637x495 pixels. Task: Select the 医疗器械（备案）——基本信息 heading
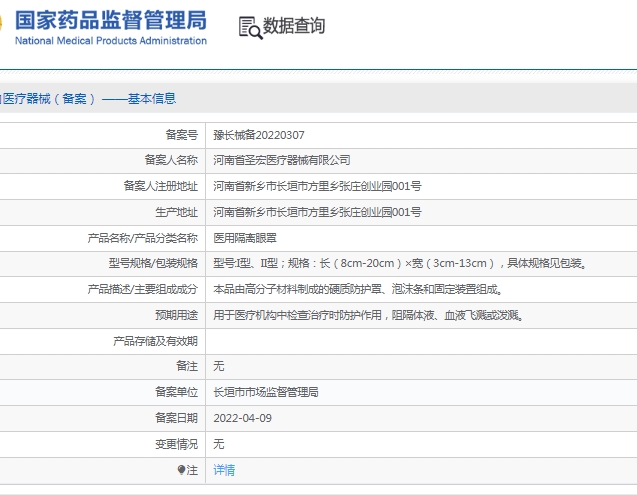(x=88, y=99)
